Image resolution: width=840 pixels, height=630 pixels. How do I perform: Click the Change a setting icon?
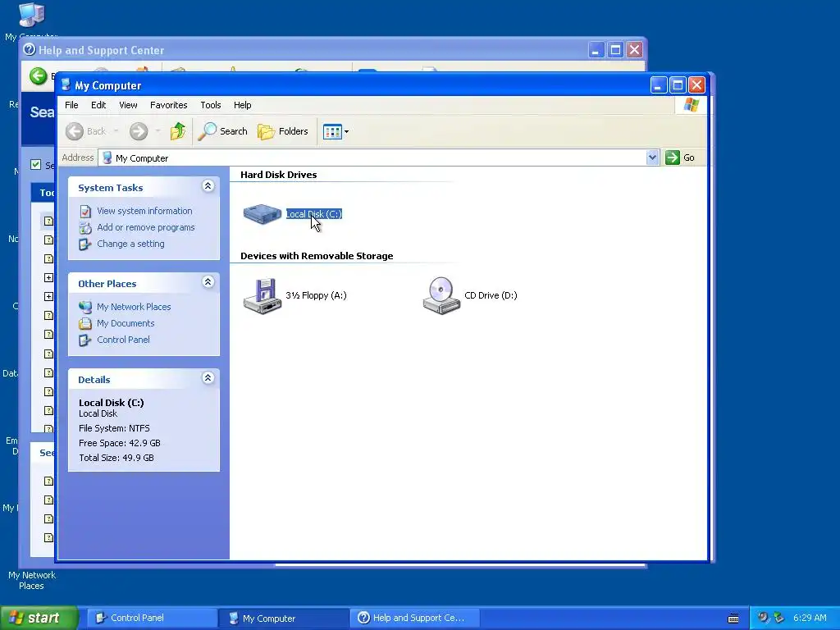[x=85, y=244]
